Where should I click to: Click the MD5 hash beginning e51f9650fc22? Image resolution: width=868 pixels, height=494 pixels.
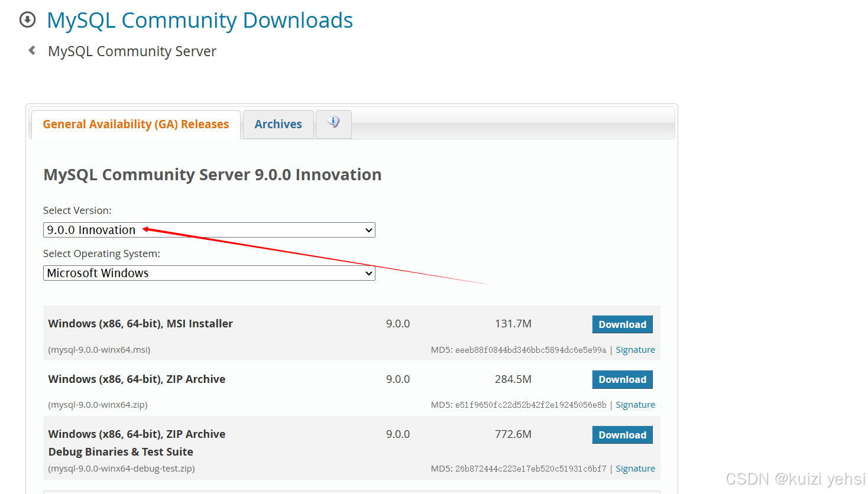click(530, 405)
